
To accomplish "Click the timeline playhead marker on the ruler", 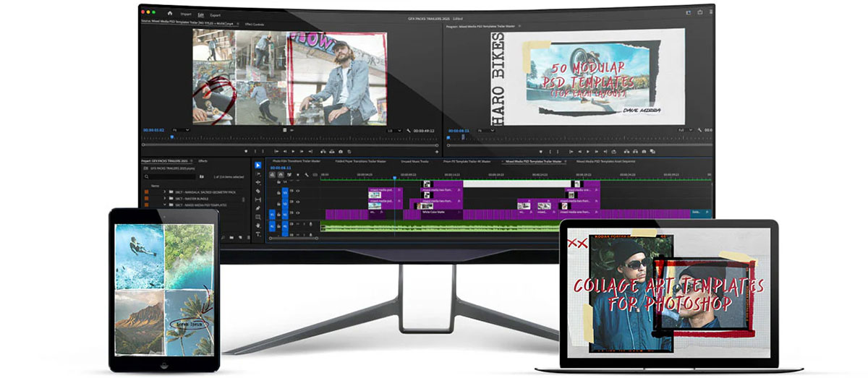I will point(395,177).
